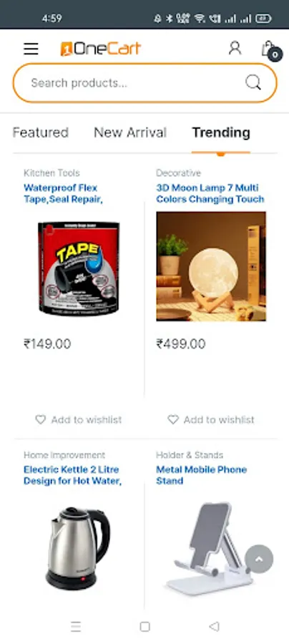Open Electric Kettle 2 Litre product link
Image resolution: width=289 pixels, height=644 pixels.
tap(73, 475)
